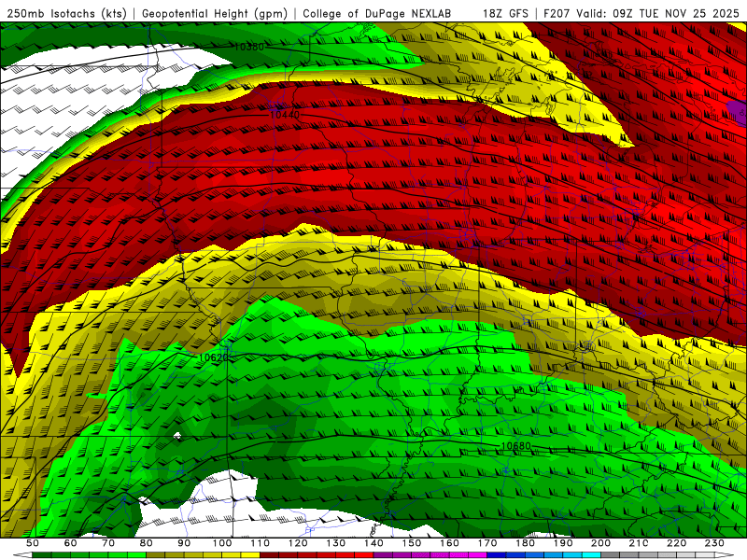Click the legend value 60
747x560 pixels.
71,543
